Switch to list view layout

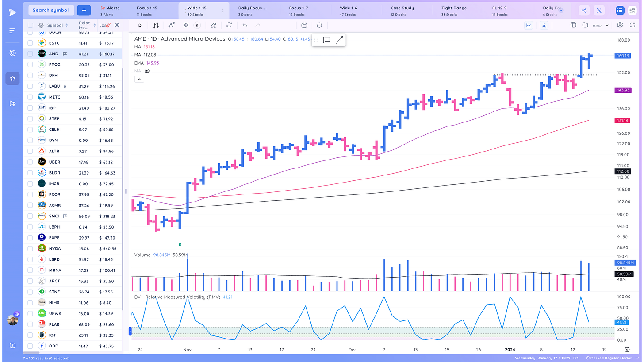pos(620,11)
